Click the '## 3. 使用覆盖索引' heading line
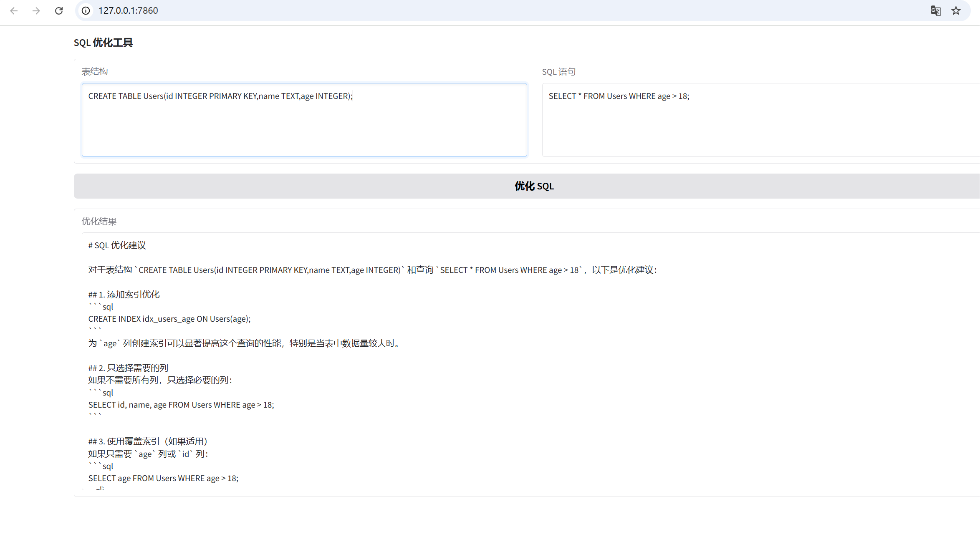 coord(148,442)
